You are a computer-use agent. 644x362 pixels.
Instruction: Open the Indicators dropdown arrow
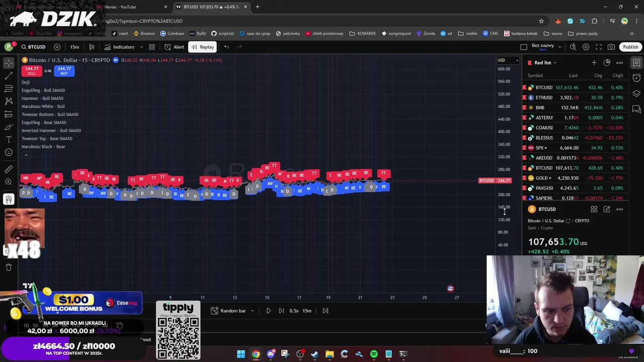[x=141, y=47]
